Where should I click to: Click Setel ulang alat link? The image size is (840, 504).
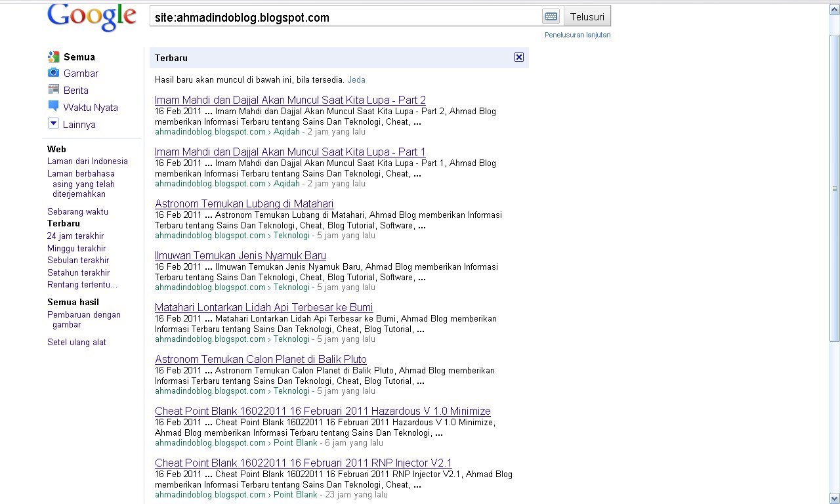(x=77, y=343)
